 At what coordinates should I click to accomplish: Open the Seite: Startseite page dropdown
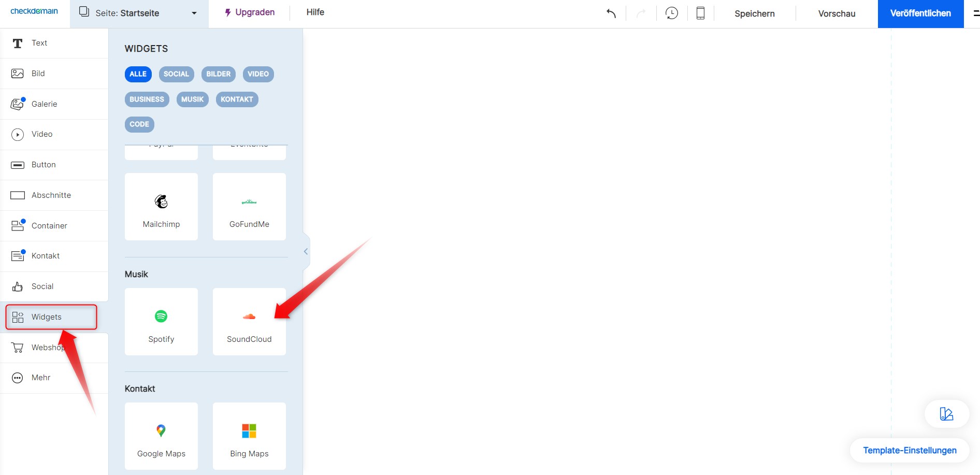coord(139,13)
